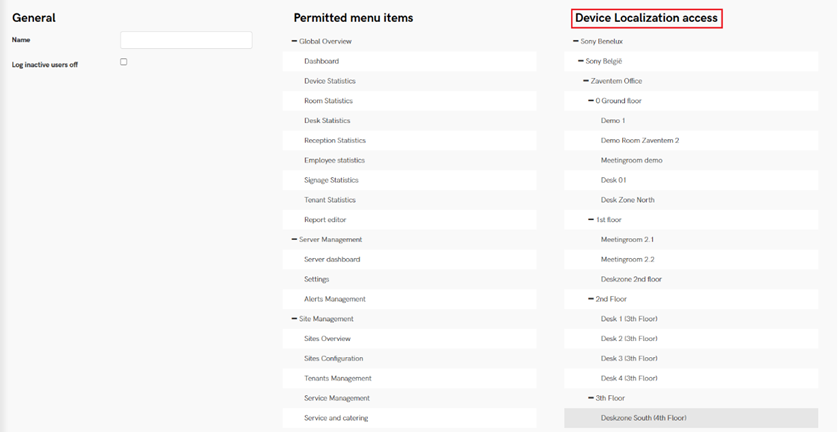
Task: Collapse the Site Management menu group
Action: (x=294, y=319)
